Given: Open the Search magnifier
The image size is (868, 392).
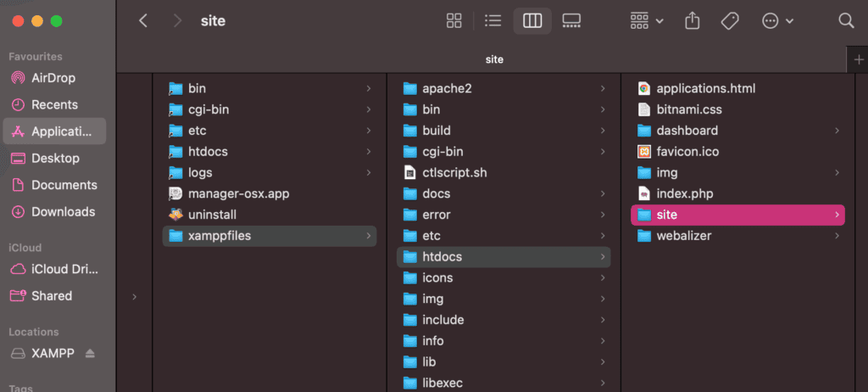Looking at the screenshot, I should (x=846, y=21).
